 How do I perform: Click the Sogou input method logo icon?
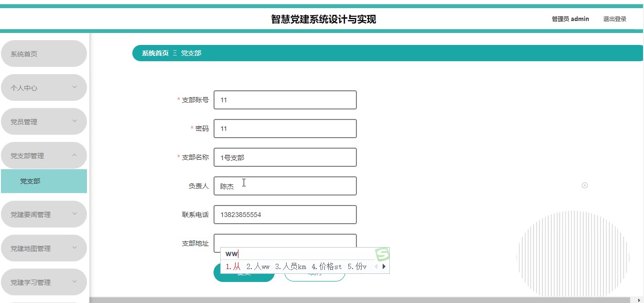382,254
